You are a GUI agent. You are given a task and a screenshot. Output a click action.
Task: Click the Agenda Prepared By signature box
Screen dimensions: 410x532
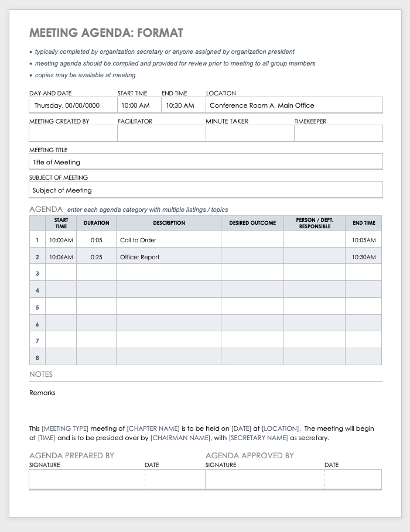coord(87,479)
